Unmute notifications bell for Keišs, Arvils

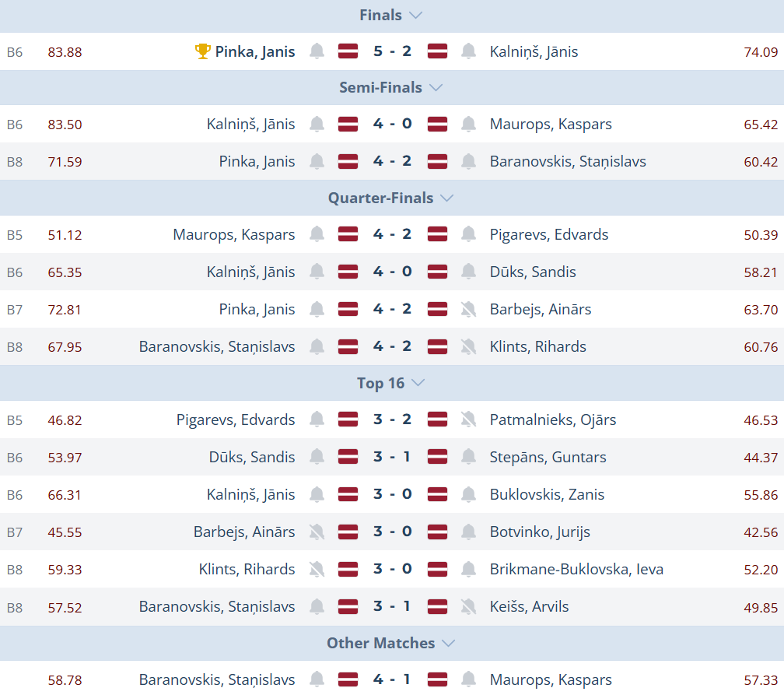pos(468,606)
